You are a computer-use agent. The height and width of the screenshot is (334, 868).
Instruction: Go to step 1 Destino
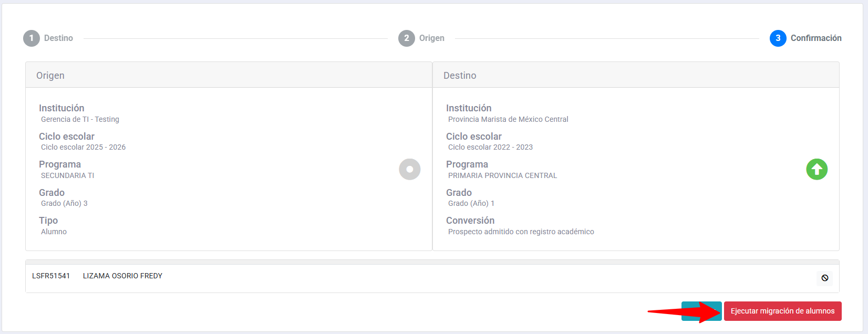(48, 38)
